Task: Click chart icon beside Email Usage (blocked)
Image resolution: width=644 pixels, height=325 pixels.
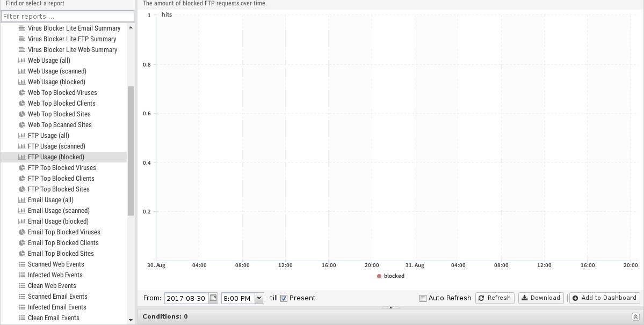Action: (22, 221)
